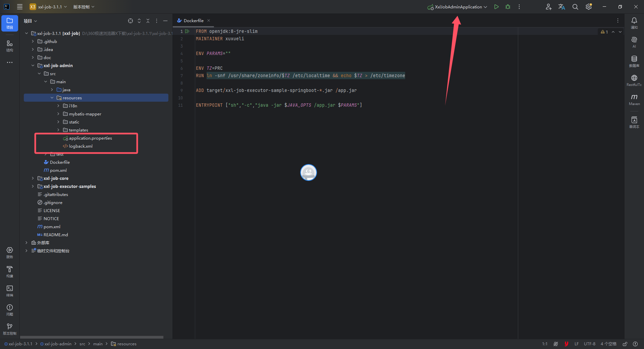The height and width of the screenshot is (349, 644).
Task: Click the Debug bug icon
Action: 508,7
